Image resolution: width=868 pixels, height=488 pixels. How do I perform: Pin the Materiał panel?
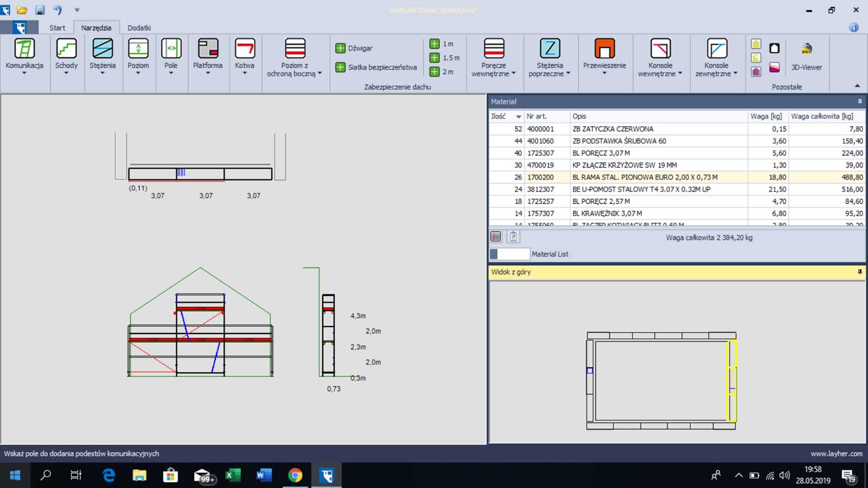coord(860,101)
